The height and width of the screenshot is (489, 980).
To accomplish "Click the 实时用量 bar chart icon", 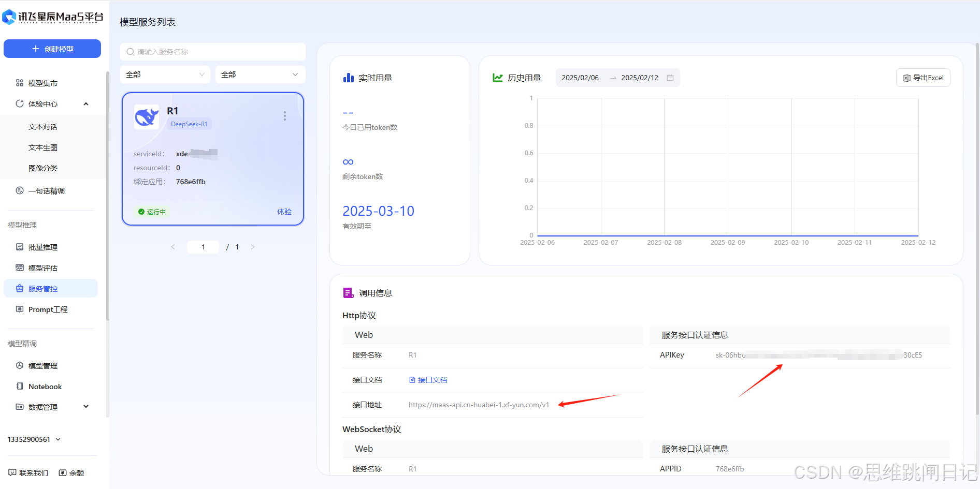I will coord(349,78).
